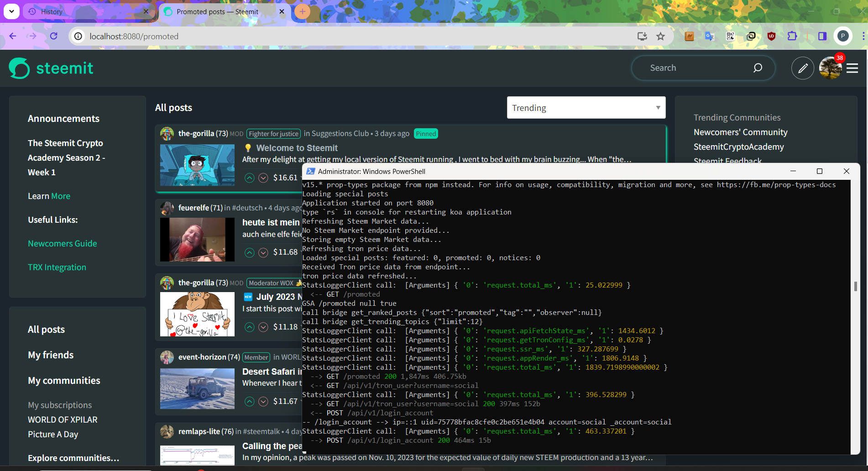This screenshot has width=868, height=471.
Task: Open the Desert Safari jeep thumbnail
Action: 197,388
